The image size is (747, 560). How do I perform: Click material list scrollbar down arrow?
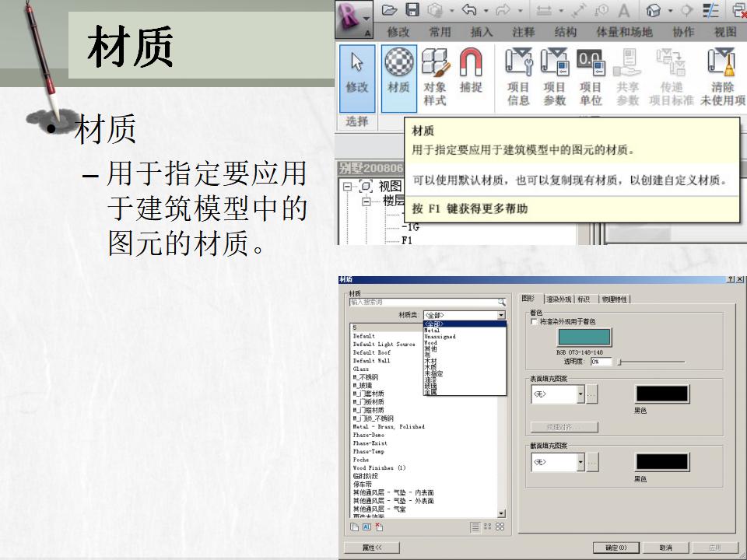[x=501, y=514]
